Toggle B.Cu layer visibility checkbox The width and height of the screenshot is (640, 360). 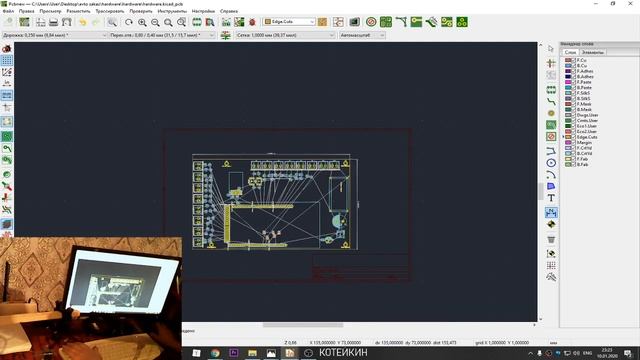click(x=573, y=65)
